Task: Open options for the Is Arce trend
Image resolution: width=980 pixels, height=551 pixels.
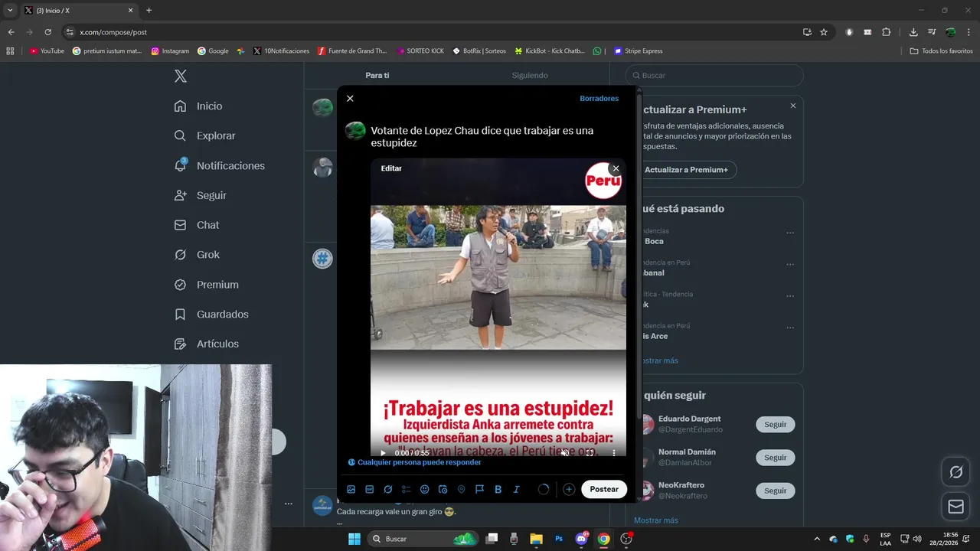Action: (790, 328)
